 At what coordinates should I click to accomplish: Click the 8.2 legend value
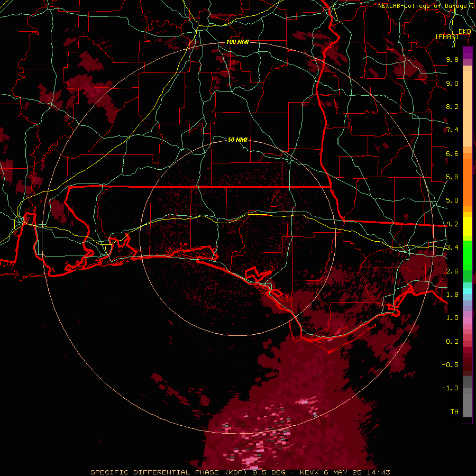tap(452, 106)
